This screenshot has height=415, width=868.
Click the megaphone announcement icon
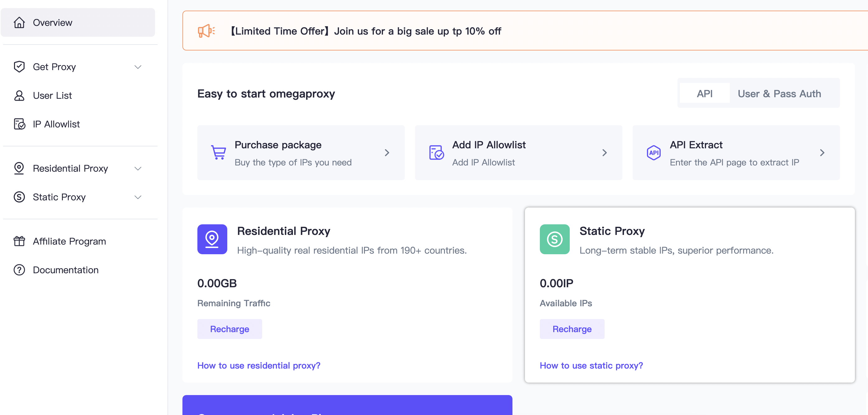pyautogui.click(x=206, y=31)
